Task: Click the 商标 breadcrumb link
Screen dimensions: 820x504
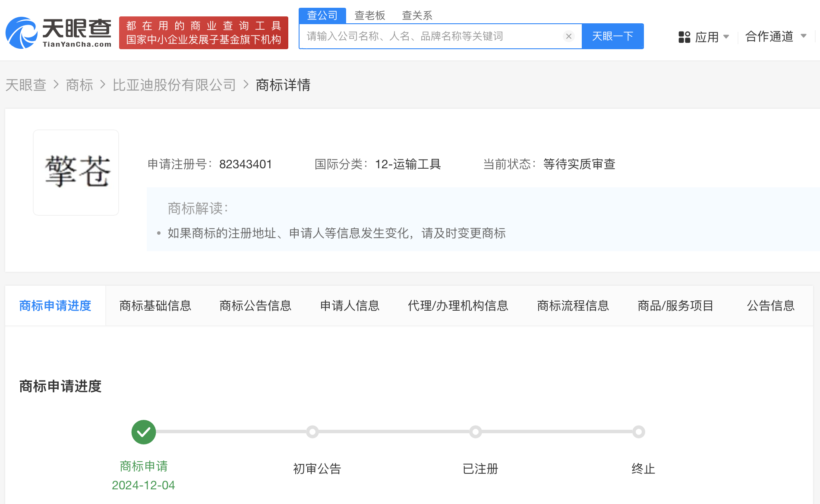Action: 79,85
